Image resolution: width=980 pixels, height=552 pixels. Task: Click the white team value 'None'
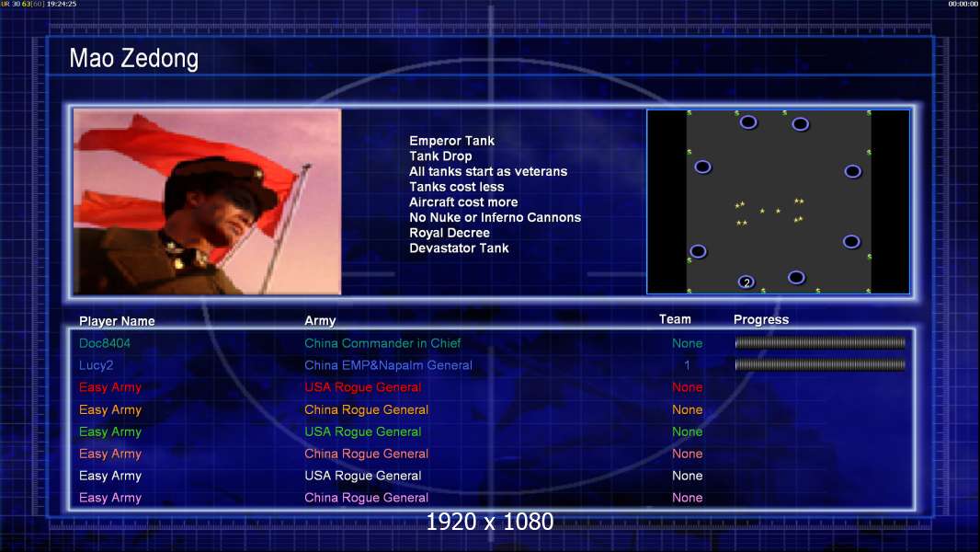687,476
